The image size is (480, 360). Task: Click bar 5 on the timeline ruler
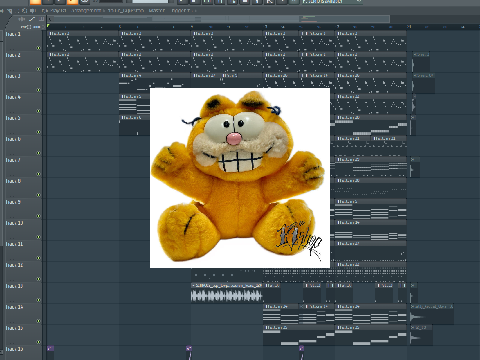(120, 27)
